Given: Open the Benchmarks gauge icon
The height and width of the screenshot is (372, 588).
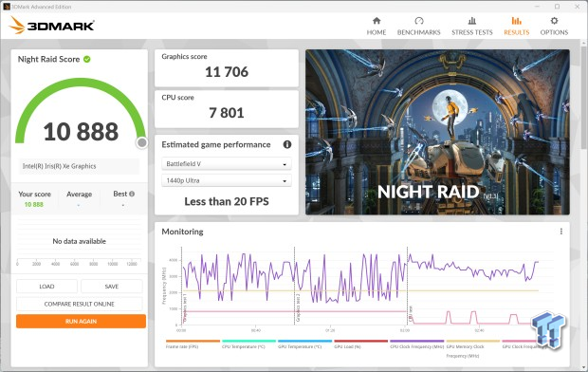Looking at the screenshot, I should coord(419,21).
